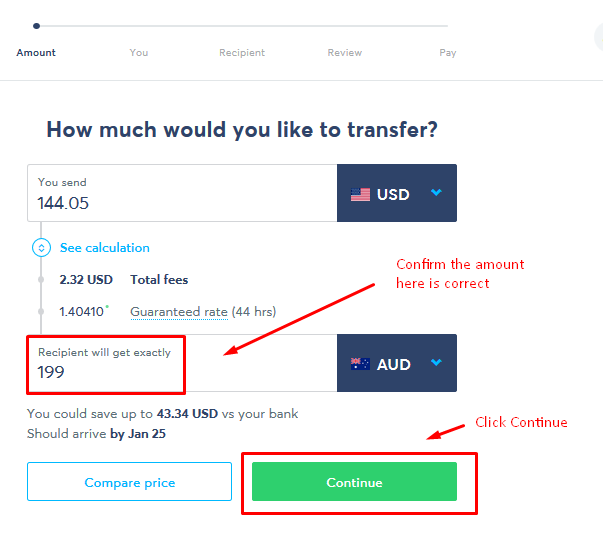Jump to the Review step
The height and width of the screenshot is (543, 603).
pos(345,52)
